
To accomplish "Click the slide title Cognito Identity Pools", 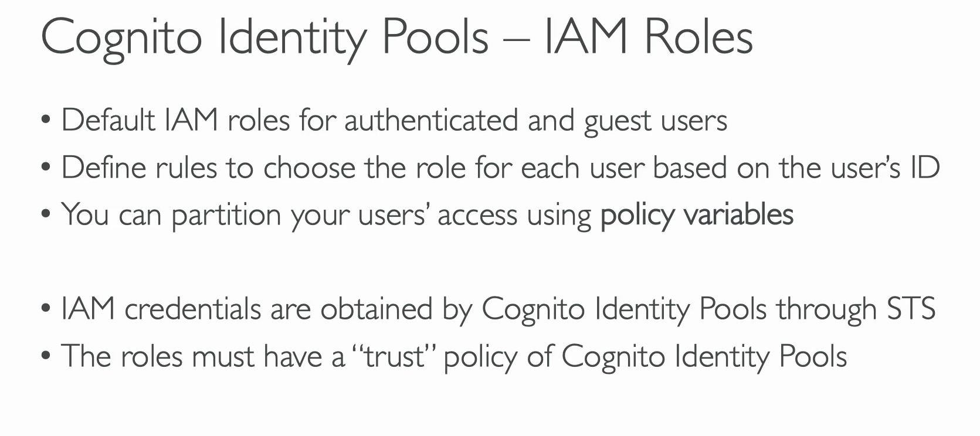I will click(x=265, y=38).
